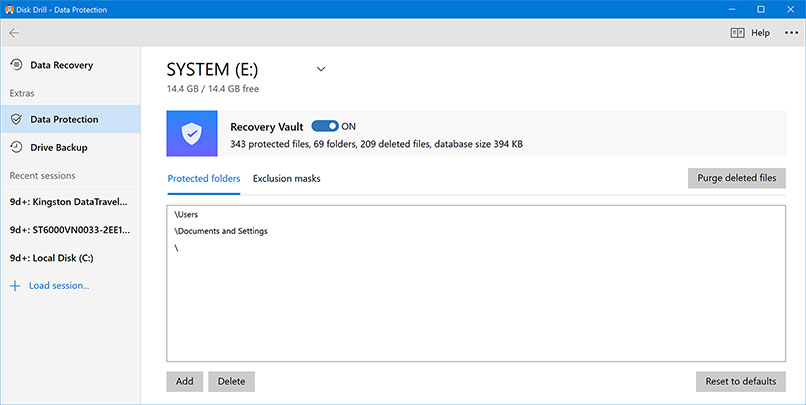Click the 14.4 GB free space text
This screenshot has height=405, width=806.
point(213,89)
